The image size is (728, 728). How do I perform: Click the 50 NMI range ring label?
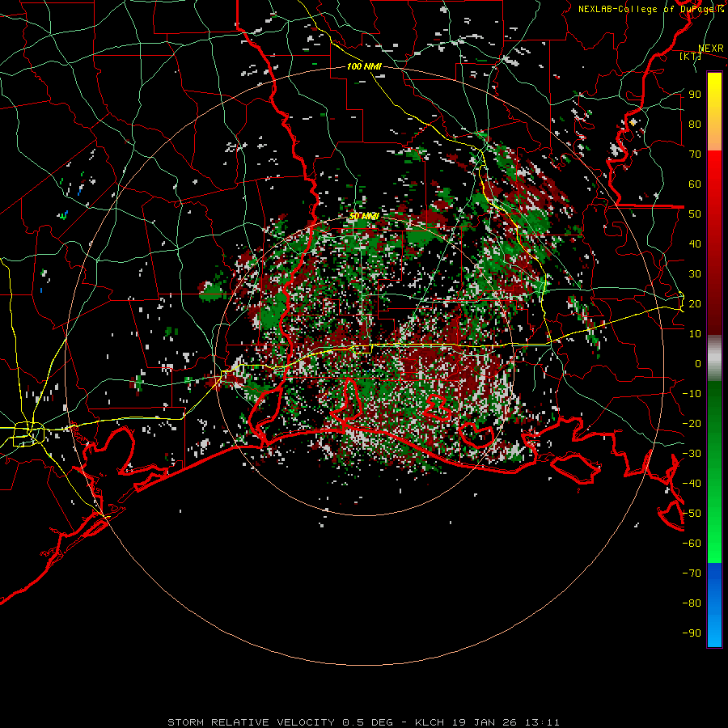click(x=364, y=216)
